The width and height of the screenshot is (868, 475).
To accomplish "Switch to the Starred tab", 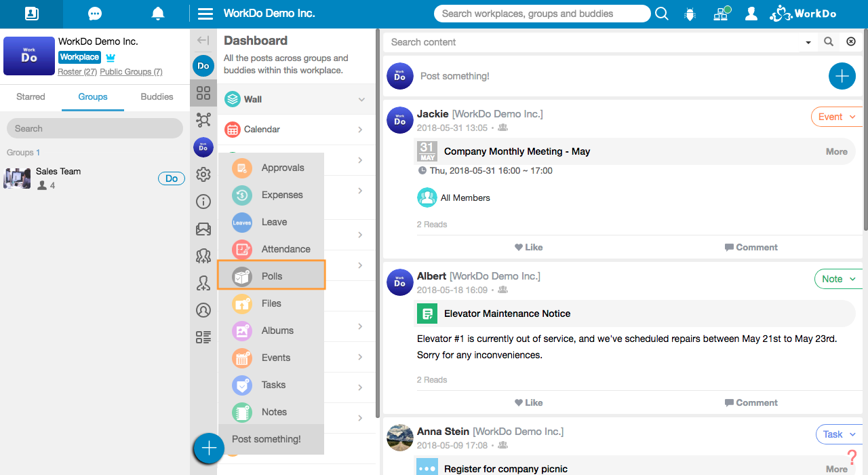I will click(31, 97).
